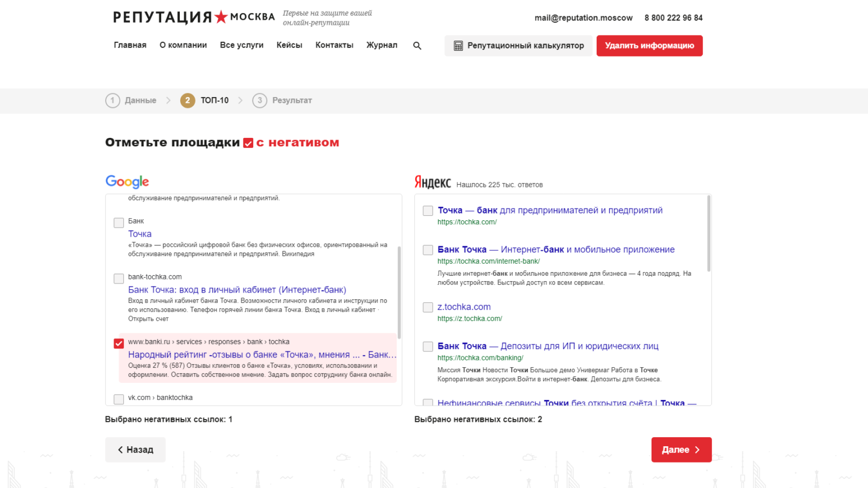Open the mail@reputation.moscow email link

point(584,18)
